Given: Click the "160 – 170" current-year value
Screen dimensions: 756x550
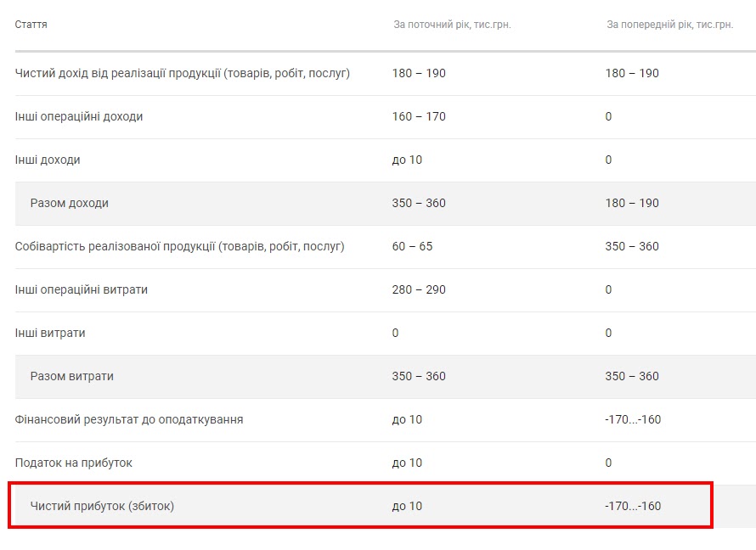Looking at the screenshot, I should pyautogui.click(x=419, y=116).
